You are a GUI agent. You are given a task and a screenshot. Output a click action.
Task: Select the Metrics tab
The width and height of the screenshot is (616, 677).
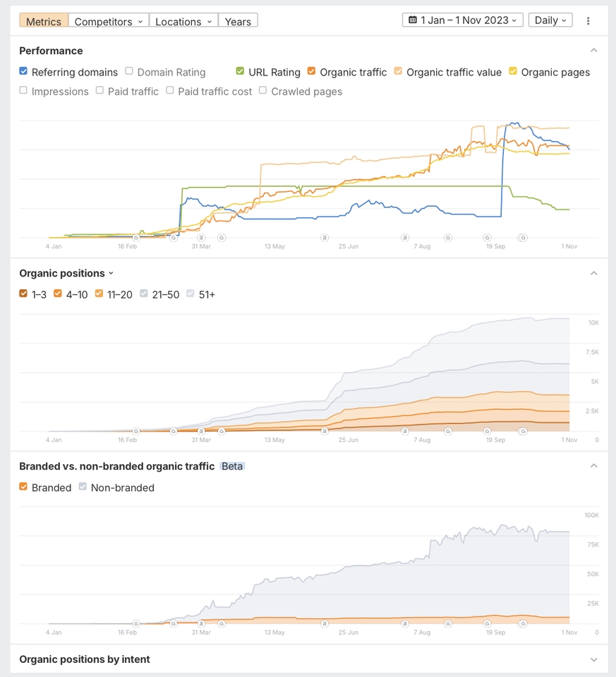click(x=44, y=21)
